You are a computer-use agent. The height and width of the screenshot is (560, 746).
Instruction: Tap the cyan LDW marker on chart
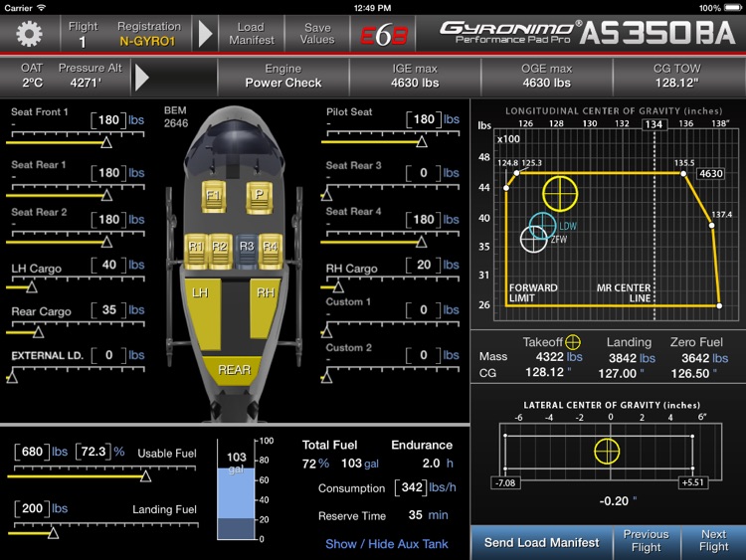coord(542,226)
